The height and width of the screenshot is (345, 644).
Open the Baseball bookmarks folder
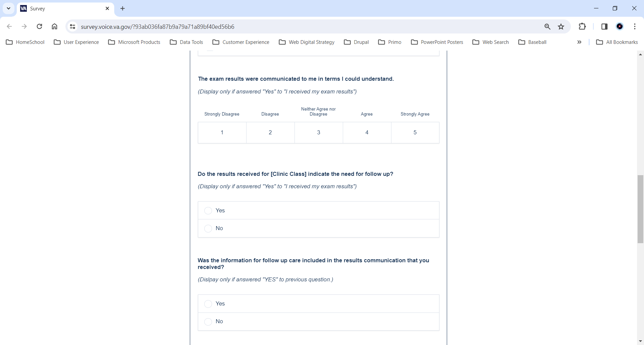pyautogui.click(x=533, y=42)
